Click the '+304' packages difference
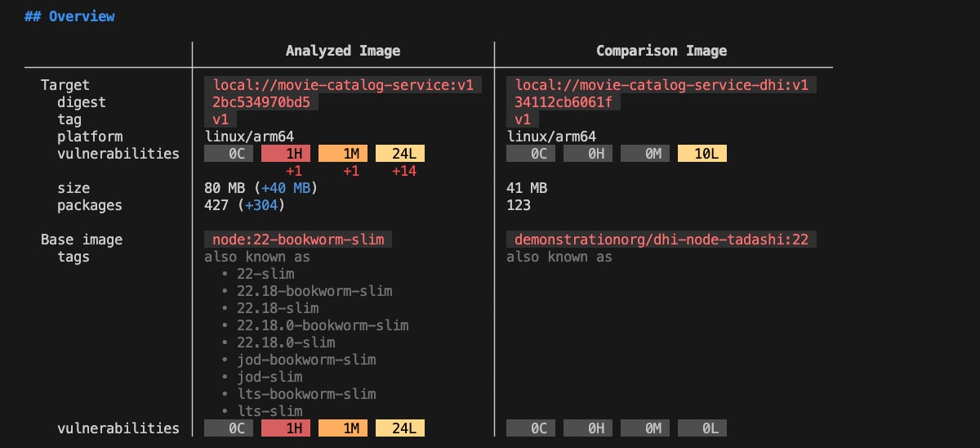 [261, 205]
